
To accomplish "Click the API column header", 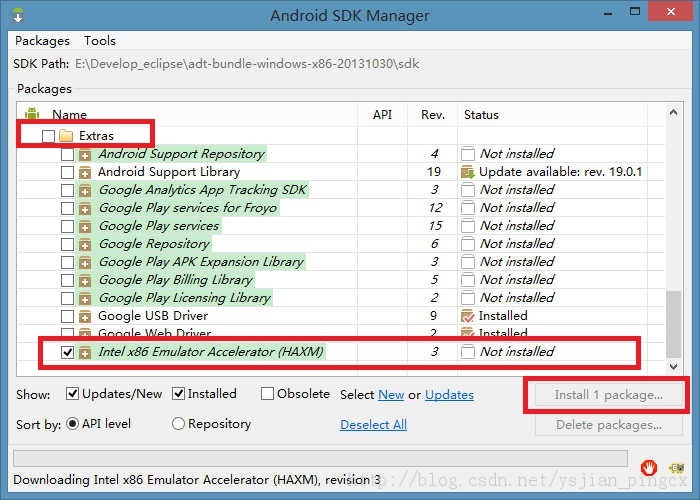I will point(383,115).
